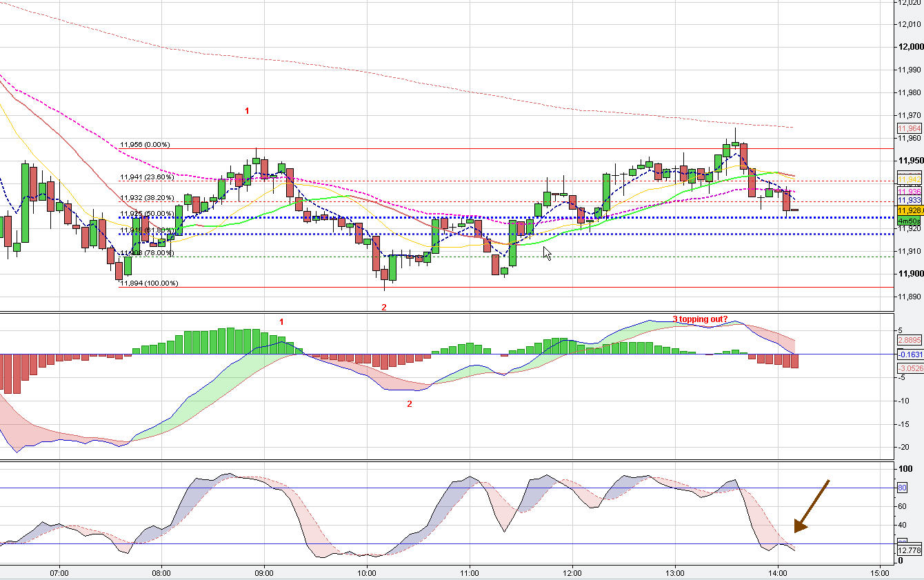The height and width of the screenshot is (580, 924).
Task: Select the '3 topping out?' text annotation
Action: [x=700, y=319]
